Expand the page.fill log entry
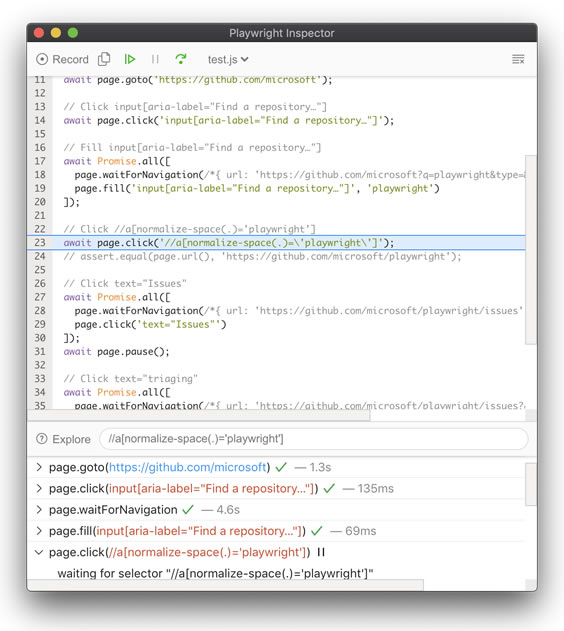Screen dimensions: 564x631 (x=39, y=531)
